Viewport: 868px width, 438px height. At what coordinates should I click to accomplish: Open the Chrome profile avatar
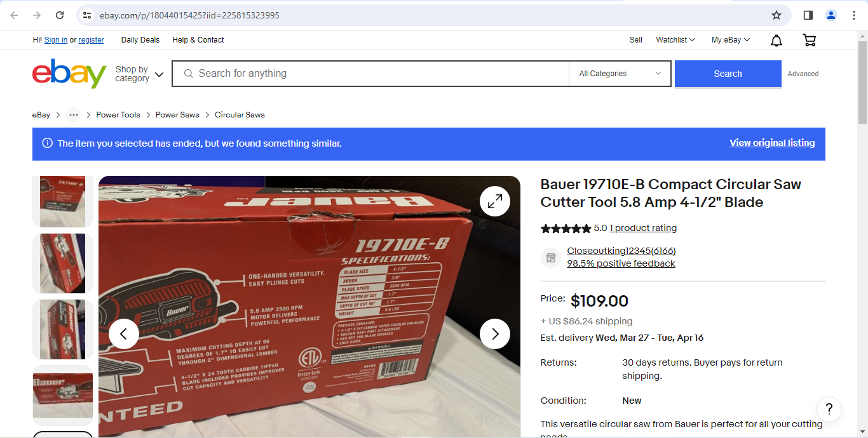(831, 15)
